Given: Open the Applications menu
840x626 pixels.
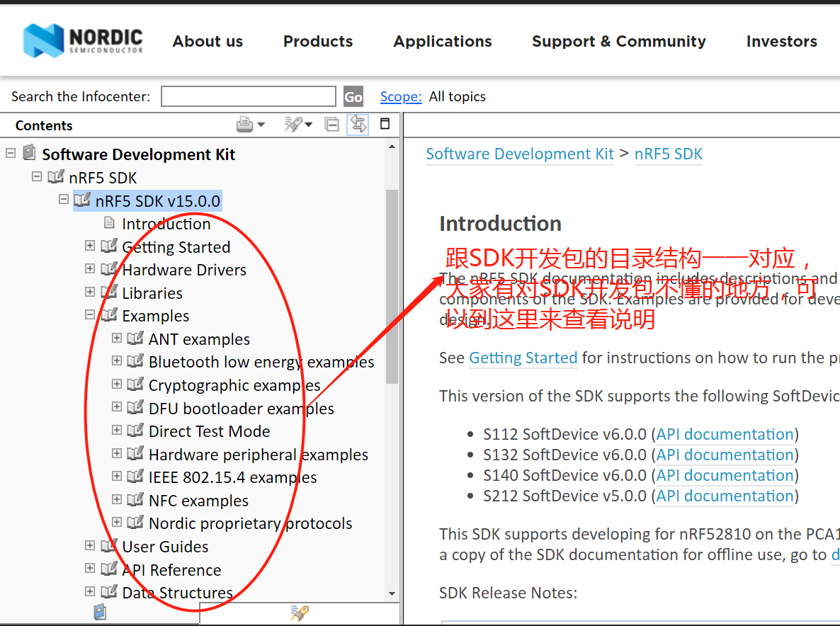Looking at the screenshot, I should (x=443, y=41).
